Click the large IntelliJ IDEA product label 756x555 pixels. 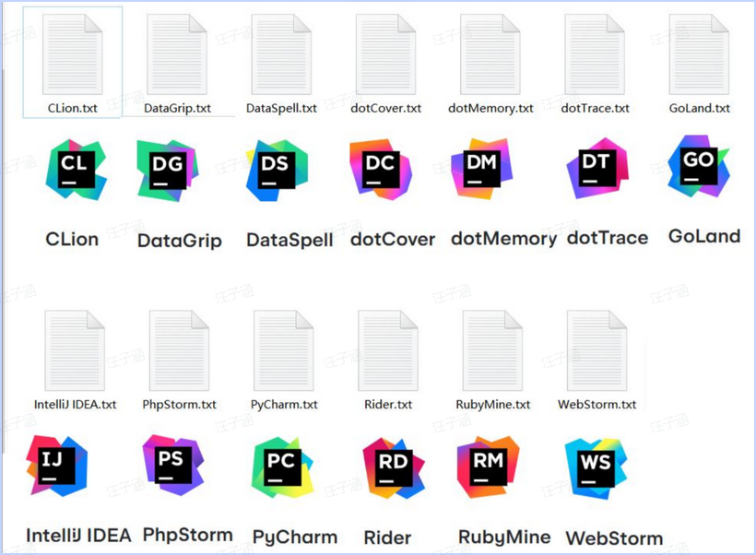click(x=78, y=536)
